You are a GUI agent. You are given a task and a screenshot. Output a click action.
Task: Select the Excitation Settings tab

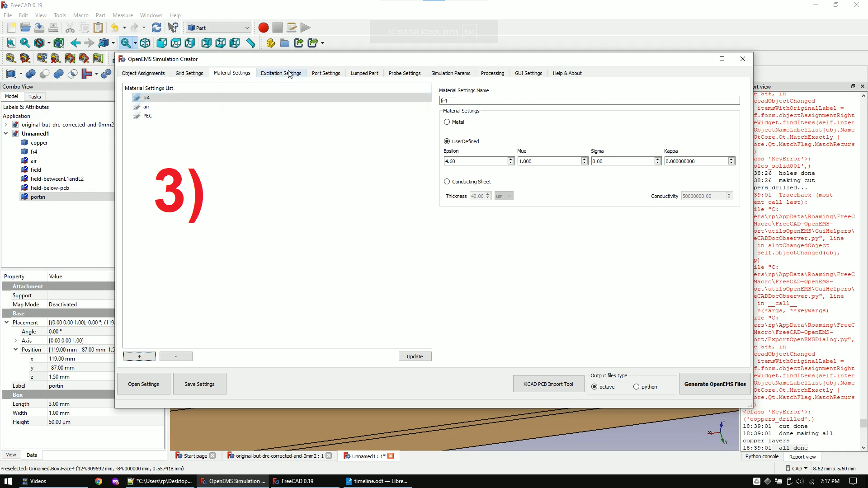coord(281,73)
